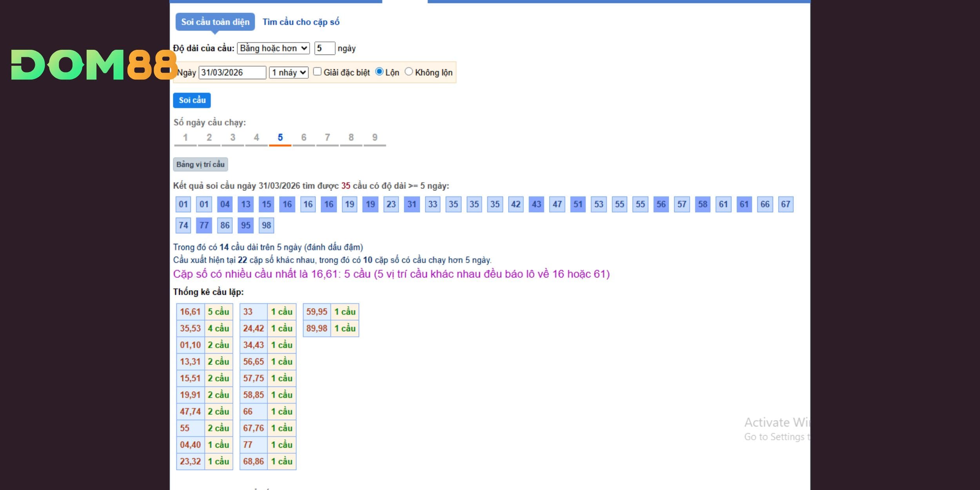Open Bảng vị trí cầu button

(200, 164)
